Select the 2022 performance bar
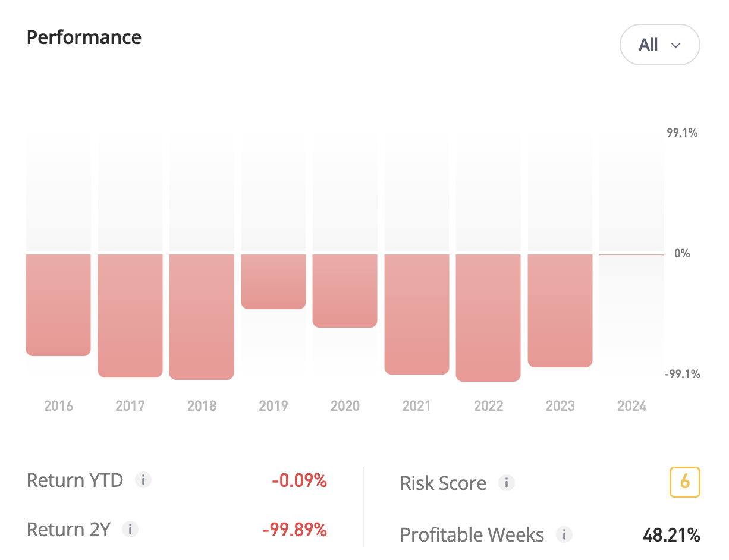 (488, 317)
